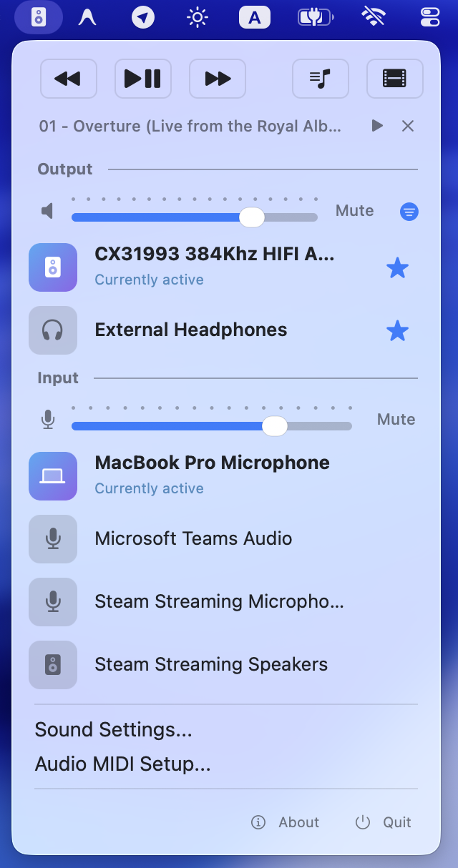Open the Wi-Fi disconnected menu bar icon
This screenshot has height=868, width=458.
tap(374, 16)
